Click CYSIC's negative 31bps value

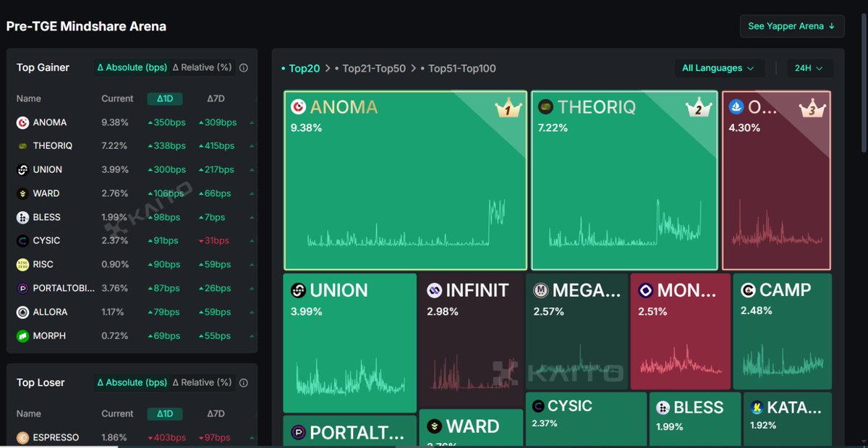(x=213, y=241)
